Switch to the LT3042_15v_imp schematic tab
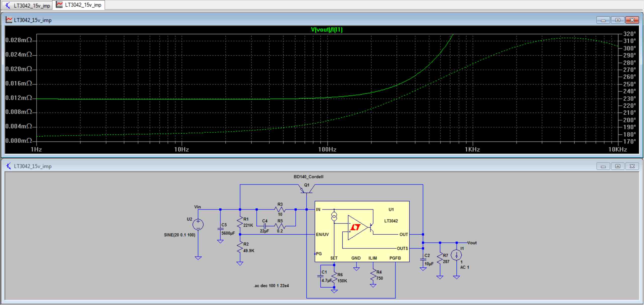Viewport: 644px width, 305px height. (x=28, y=5)
